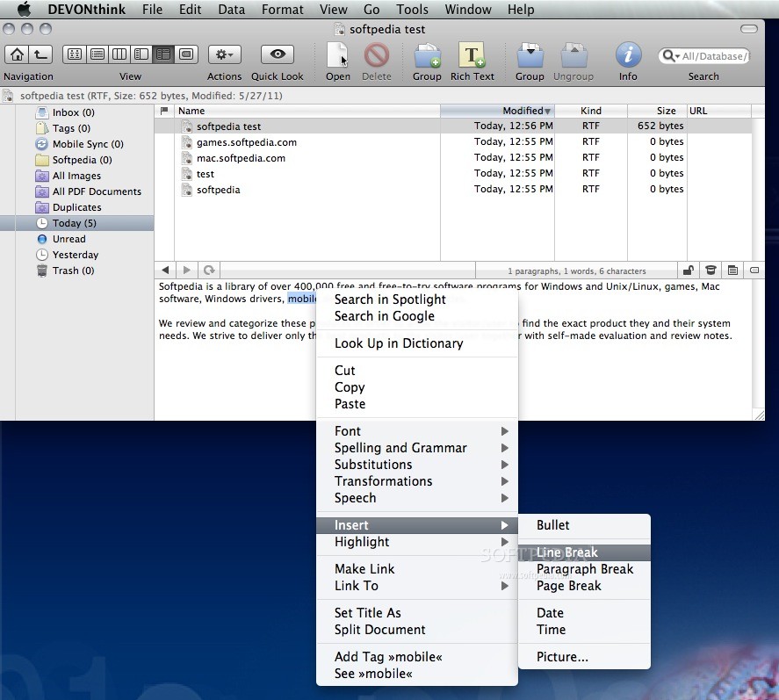Image resolution: width=779 pixels, height=700 pixels.
Task: Open the Tools menu
Action: pos(412,10)
